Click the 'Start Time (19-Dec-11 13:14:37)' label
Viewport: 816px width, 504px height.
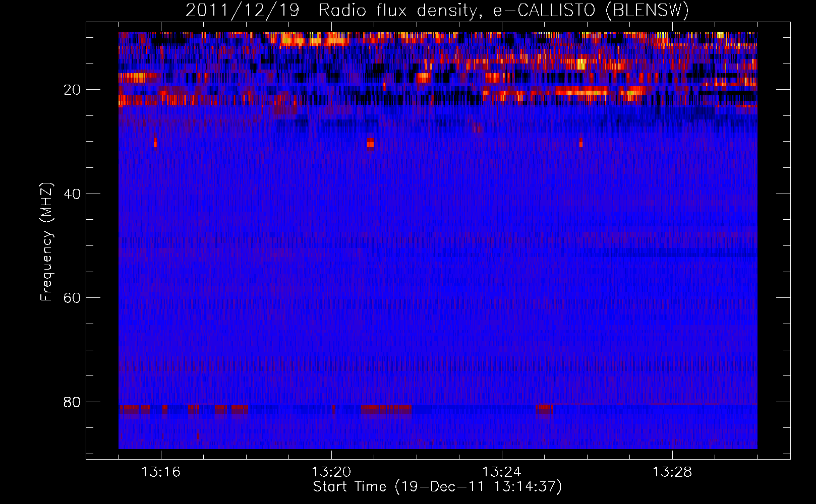(x=437, y=487)
